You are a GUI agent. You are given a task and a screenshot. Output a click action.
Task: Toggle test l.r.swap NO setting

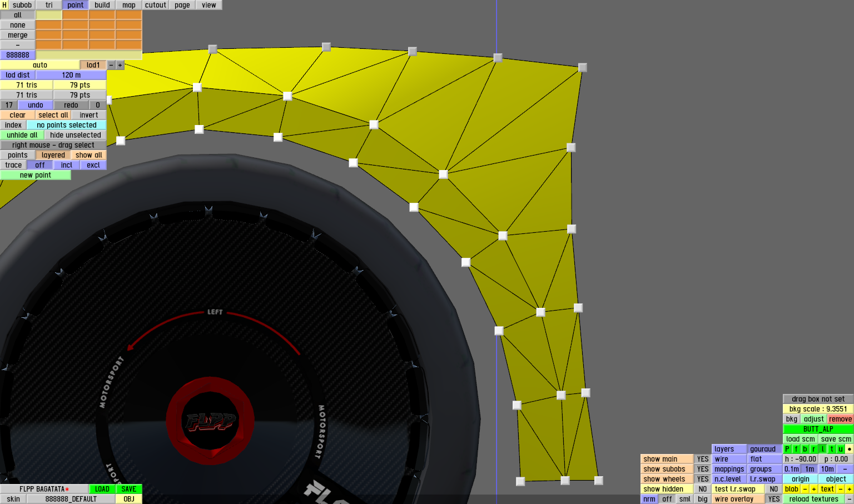click(774, 489)
